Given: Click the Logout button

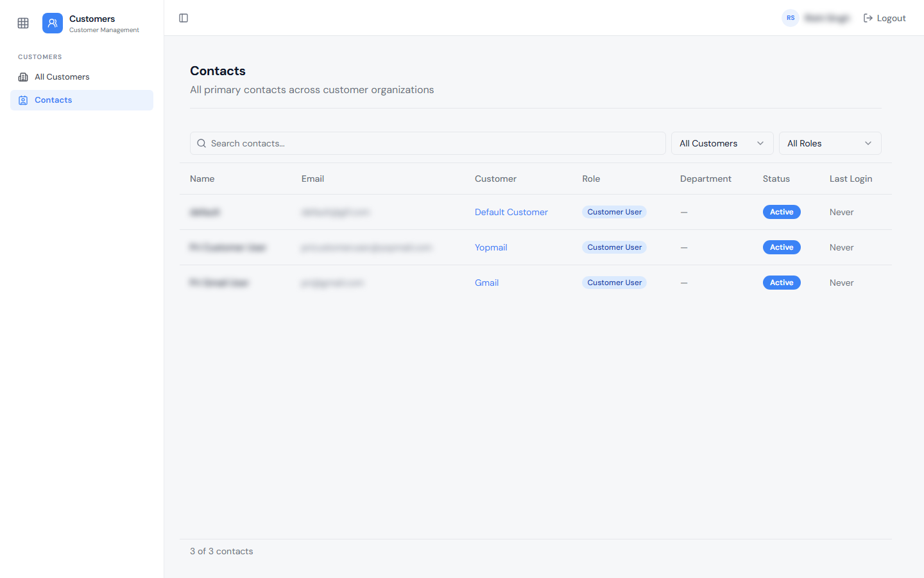Looking at the screenshot, I should pyautogui.click(x=884, y=18).
